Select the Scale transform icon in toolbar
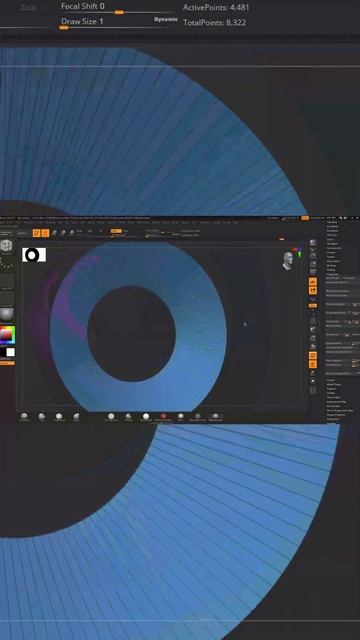The height and width of the screenshot is (640, 360). (63, 233)
